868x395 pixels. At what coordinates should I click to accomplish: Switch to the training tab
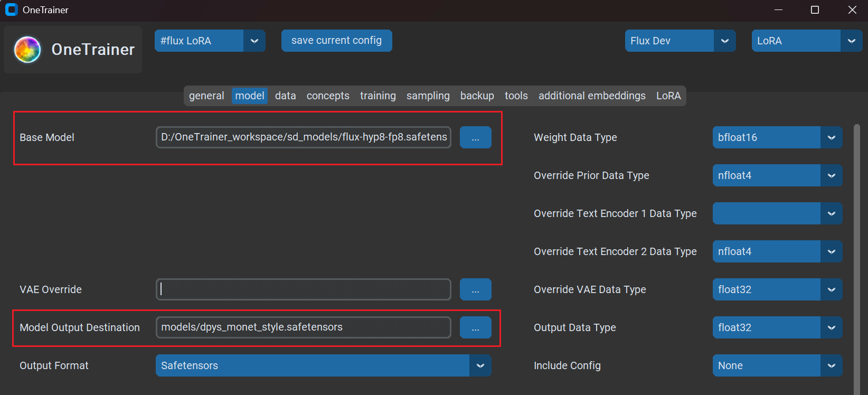(378, 96)
